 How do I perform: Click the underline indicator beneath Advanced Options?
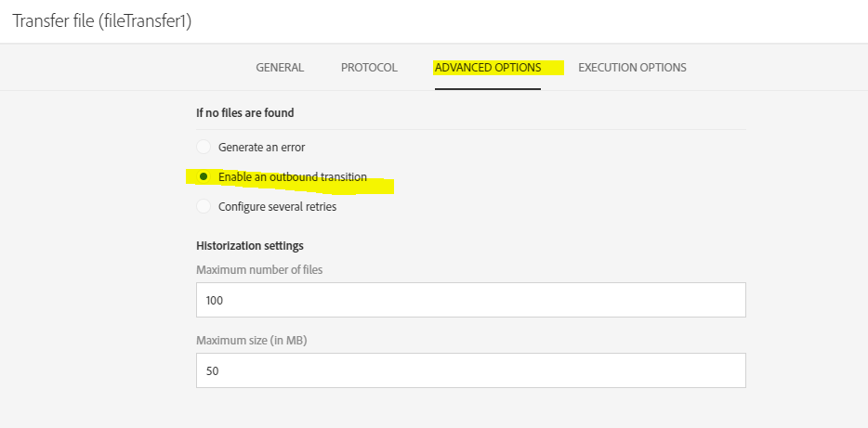click(x=488, y=89)
